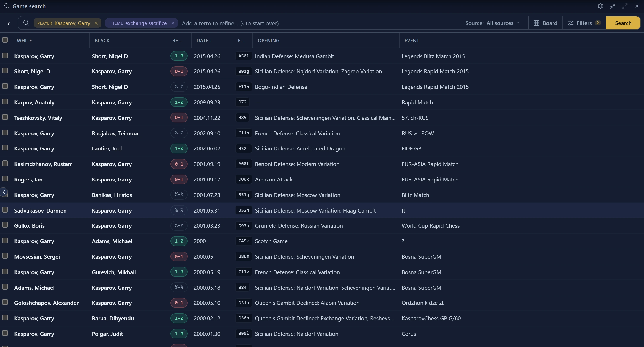
Task: Click the B90i ECO code badge
Action: [x=244, y=334]
